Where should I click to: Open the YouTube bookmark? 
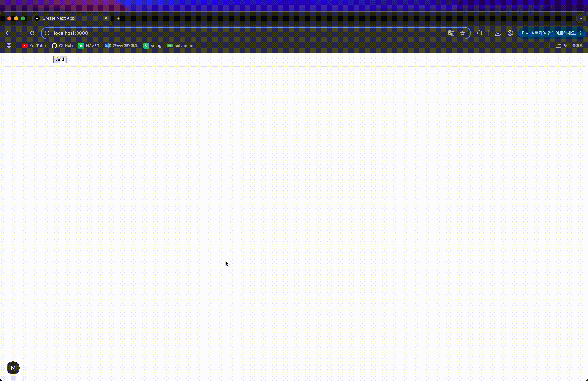point(34,46)
